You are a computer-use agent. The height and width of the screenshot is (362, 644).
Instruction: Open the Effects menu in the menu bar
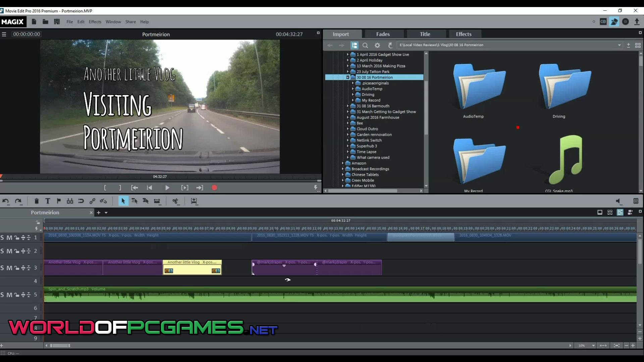click(95, 22)
